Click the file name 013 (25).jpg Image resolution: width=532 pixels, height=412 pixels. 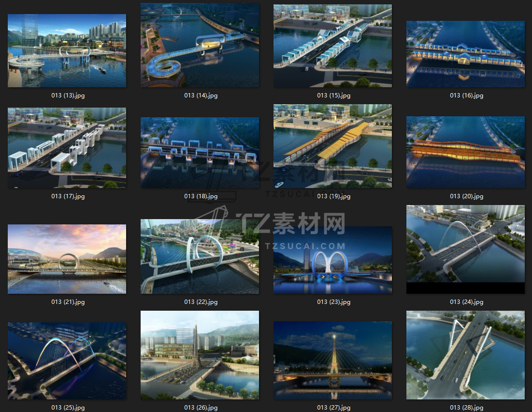68,408
